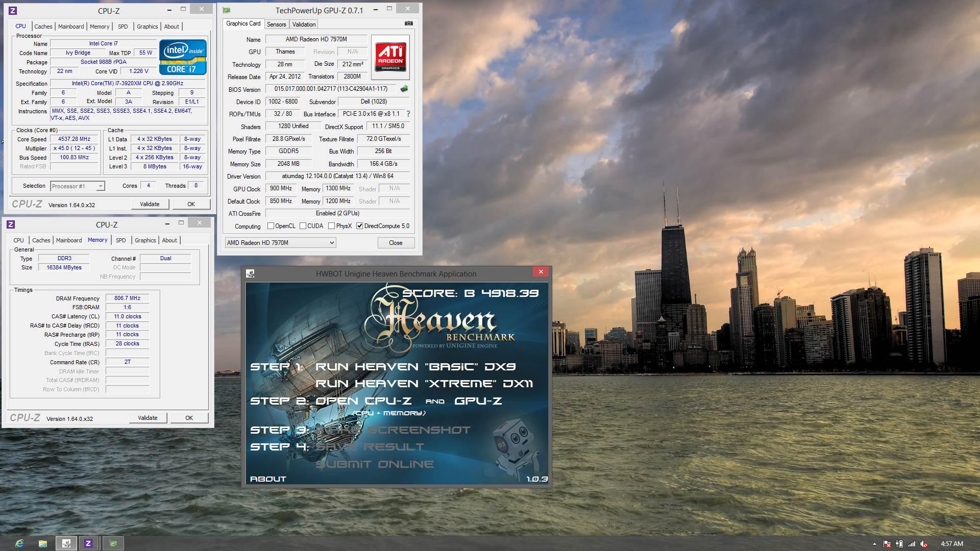980x551 pixels.
Task: Click the BIOS Version field in GPU-Z
Action: [331, 89]
